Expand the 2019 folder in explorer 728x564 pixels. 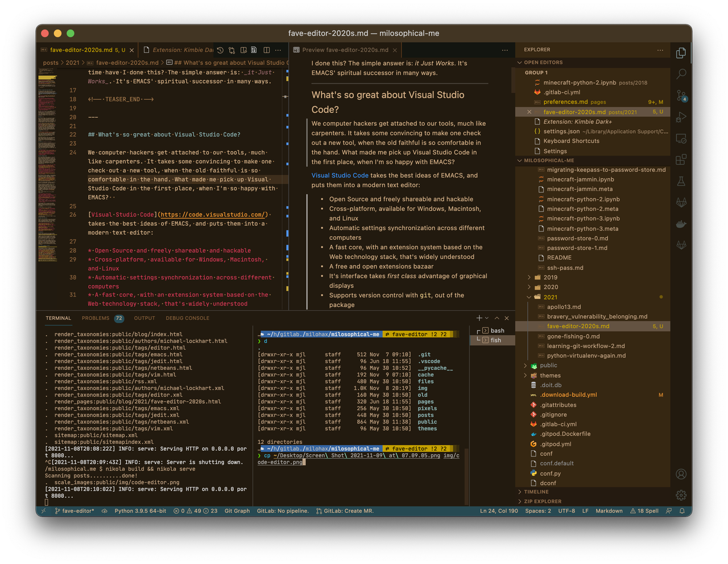(529, 278)
